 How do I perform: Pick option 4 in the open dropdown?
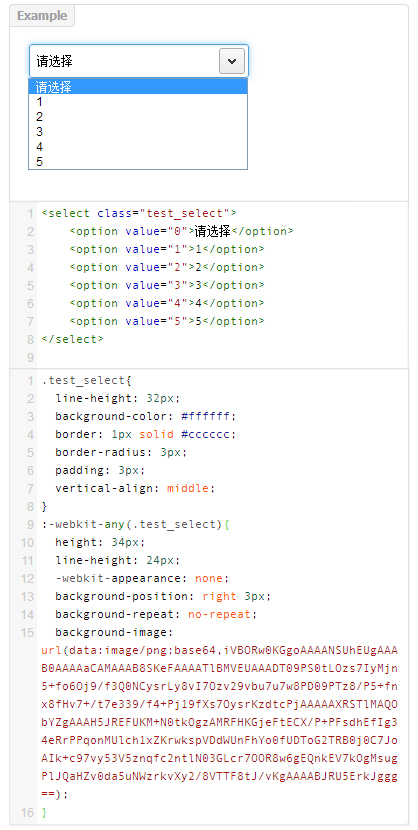138,147
